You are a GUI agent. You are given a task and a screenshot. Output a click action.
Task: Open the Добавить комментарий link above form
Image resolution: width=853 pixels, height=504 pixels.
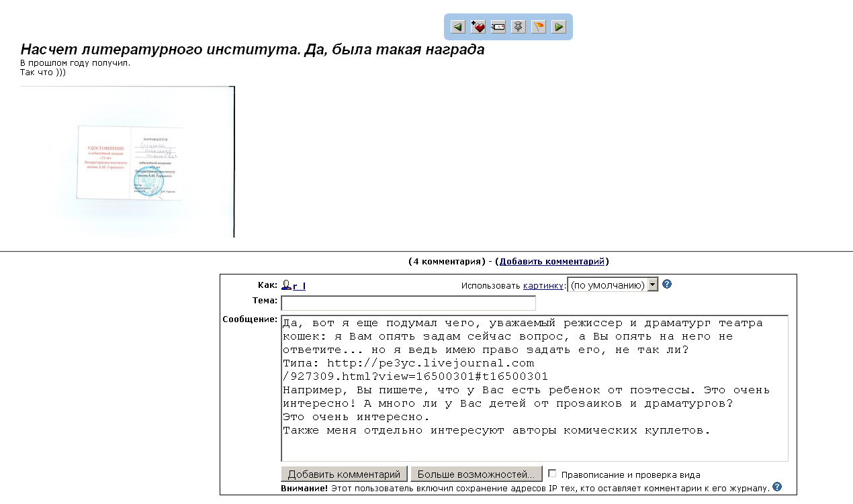coord(552,262)
